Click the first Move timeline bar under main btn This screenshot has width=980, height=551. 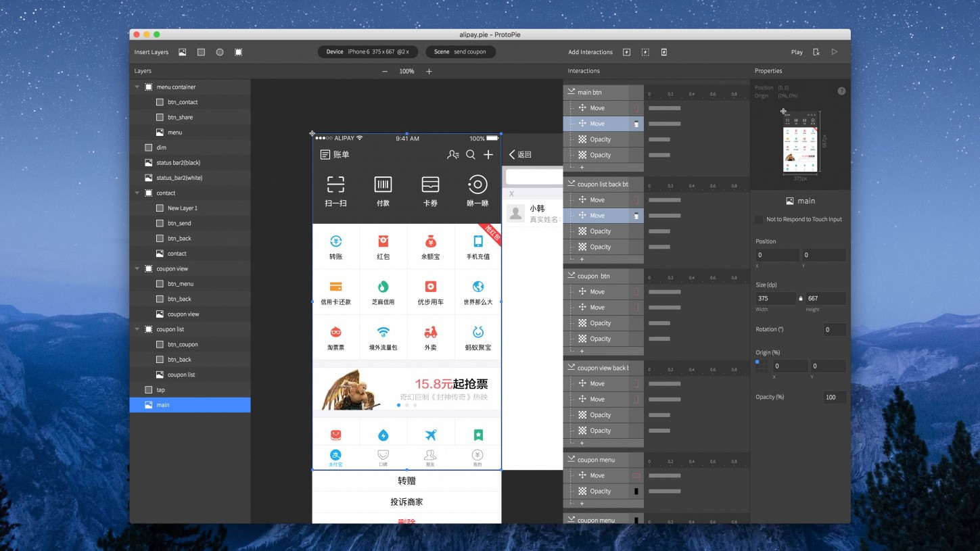click(664, 108)
